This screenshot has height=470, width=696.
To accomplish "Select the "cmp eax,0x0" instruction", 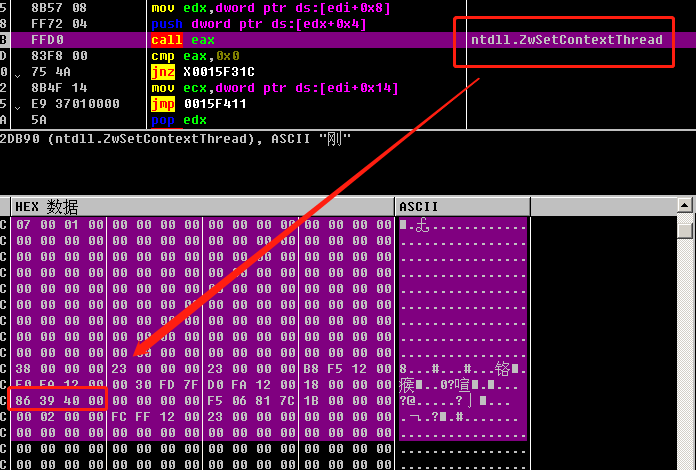I will pos(196,56).
